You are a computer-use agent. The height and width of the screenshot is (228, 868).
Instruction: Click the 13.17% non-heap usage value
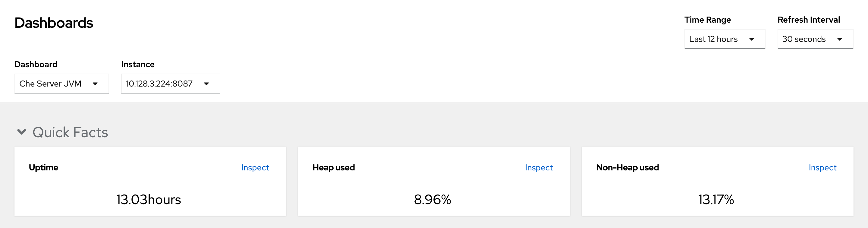pos(716,200)
